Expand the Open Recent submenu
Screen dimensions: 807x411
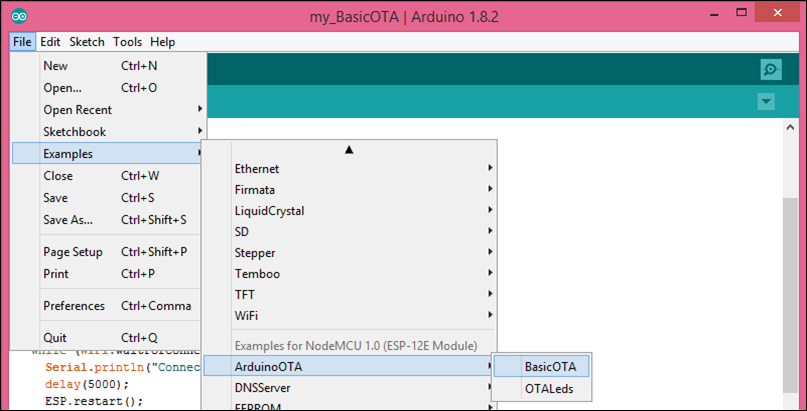point(107,110)
